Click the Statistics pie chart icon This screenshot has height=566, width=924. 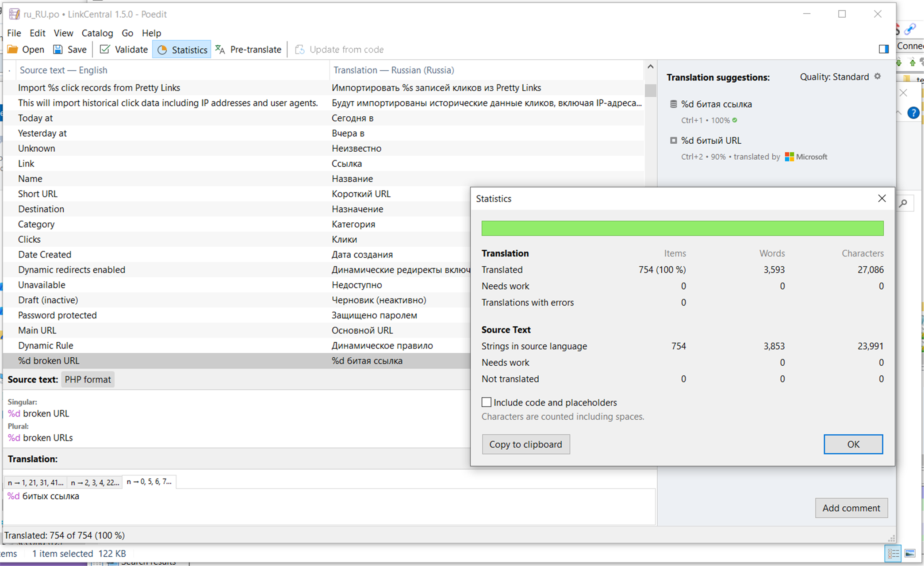pyautogui.click(x=162, y=50)
